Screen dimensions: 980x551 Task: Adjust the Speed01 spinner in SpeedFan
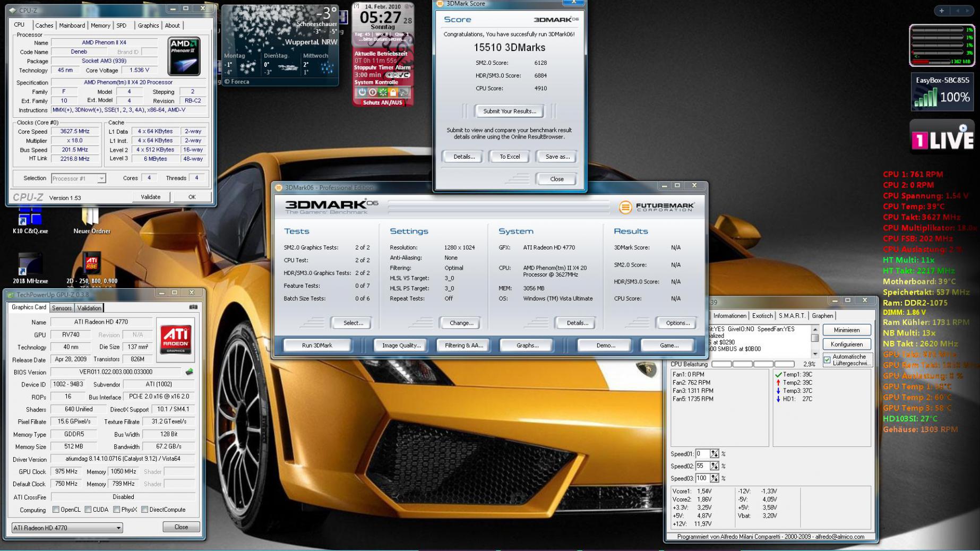click(x=715, y=454)
